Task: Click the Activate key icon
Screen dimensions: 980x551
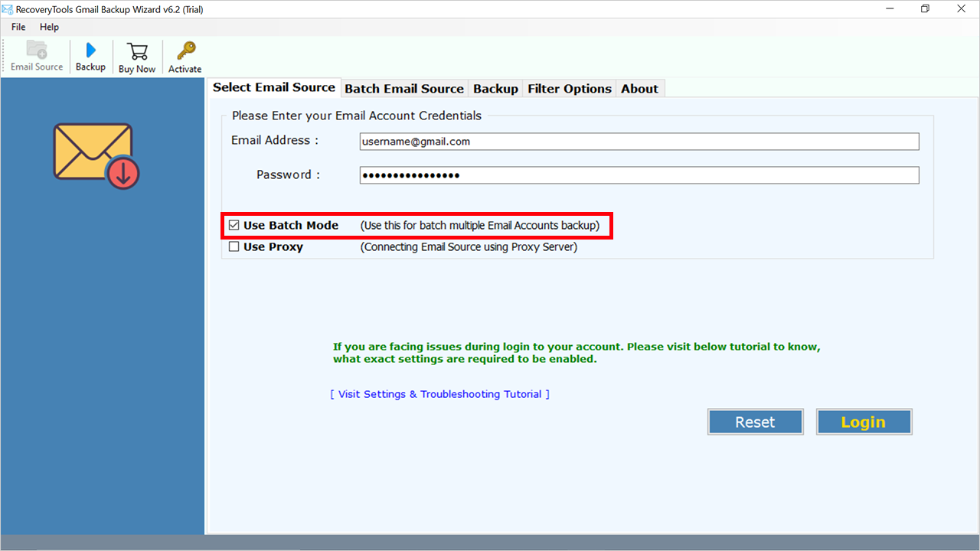Action: pyautogui.click(x=185, y=57)
